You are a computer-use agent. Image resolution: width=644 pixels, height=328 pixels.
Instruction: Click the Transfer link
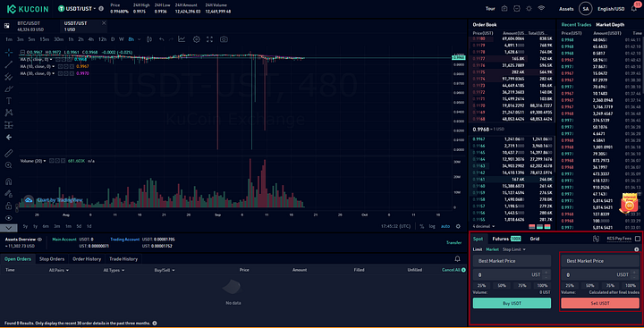(453, 242)
